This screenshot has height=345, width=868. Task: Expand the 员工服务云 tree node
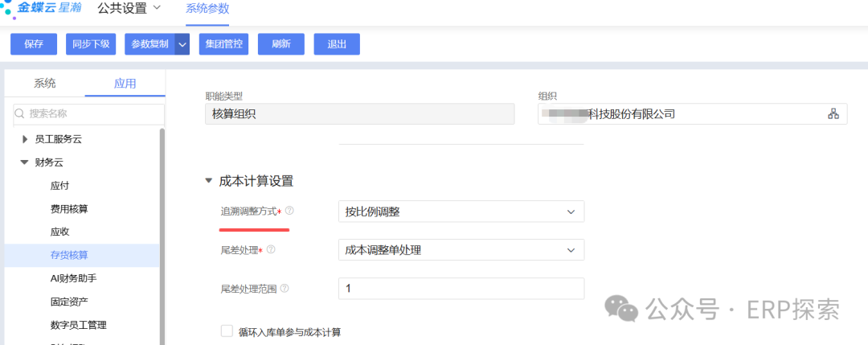(25, 139)
